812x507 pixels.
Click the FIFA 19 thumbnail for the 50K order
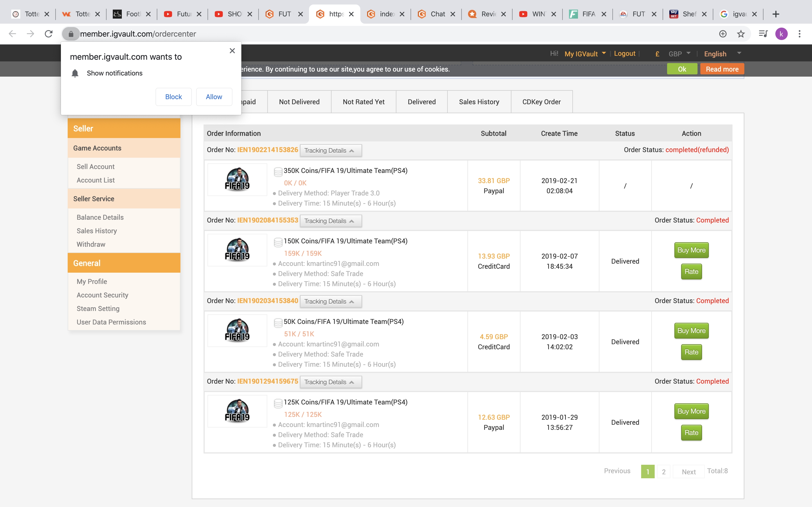pos(237,330)
